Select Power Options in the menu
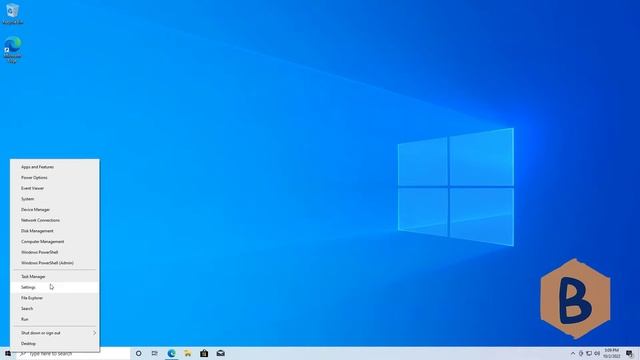 pos(55,178)
